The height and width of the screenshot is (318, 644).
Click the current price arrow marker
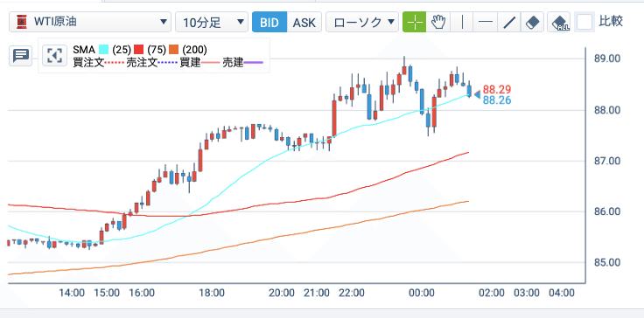477,95
